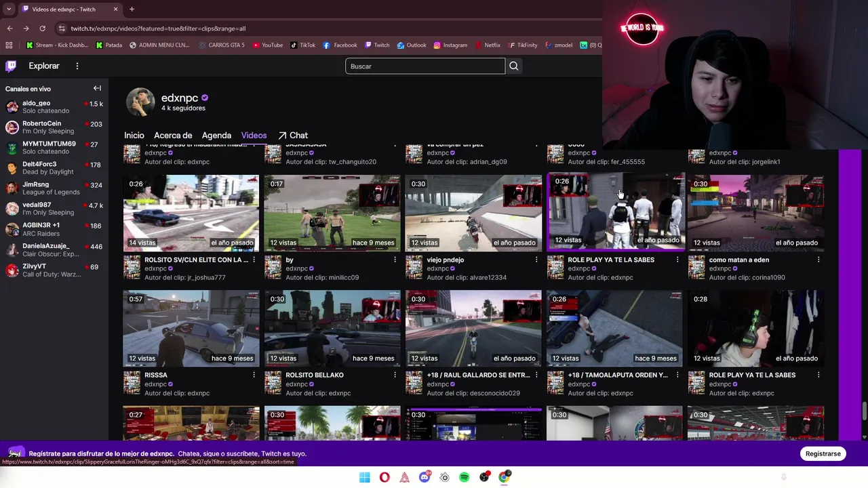Open the Stream - Kick Dashboard bookmark
Viewport: 868px width, 488px height.
(x=57, y=45)
